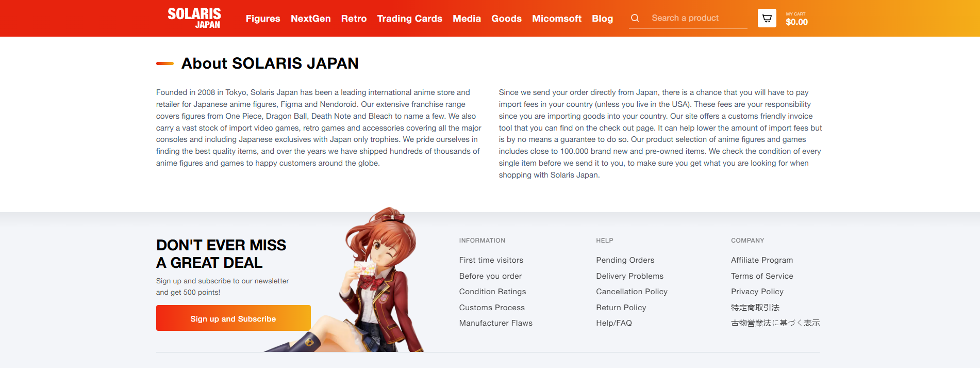The height and width of the screenshot is (368, 980).
Task: Open Cancellation Policy page
Action: click(632, 292)
